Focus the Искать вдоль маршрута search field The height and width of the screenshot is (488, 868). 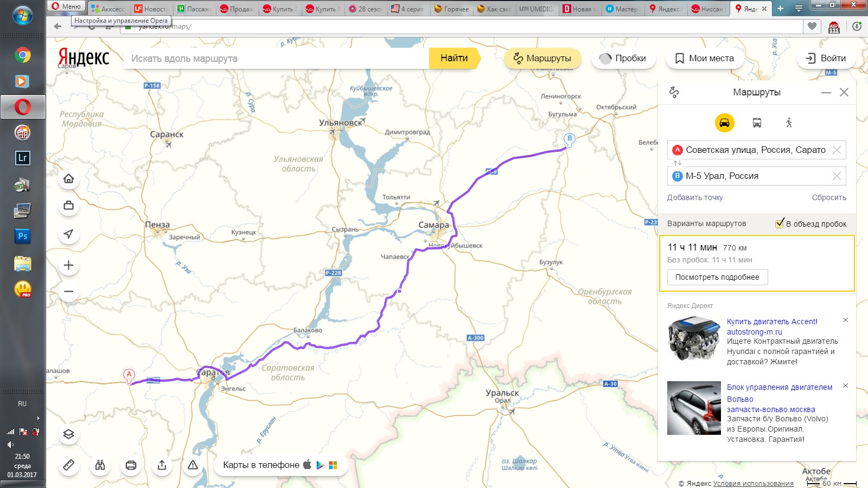276,58
